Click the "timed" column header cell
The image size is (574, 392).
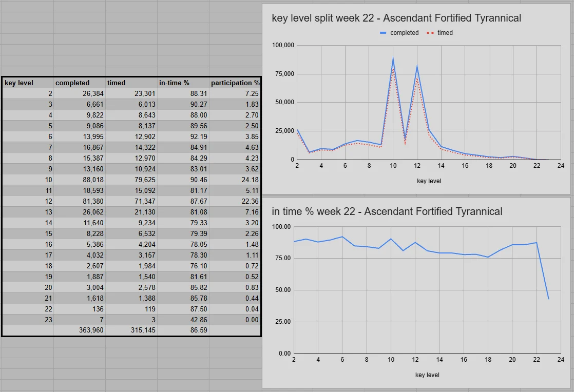point(131,83)
